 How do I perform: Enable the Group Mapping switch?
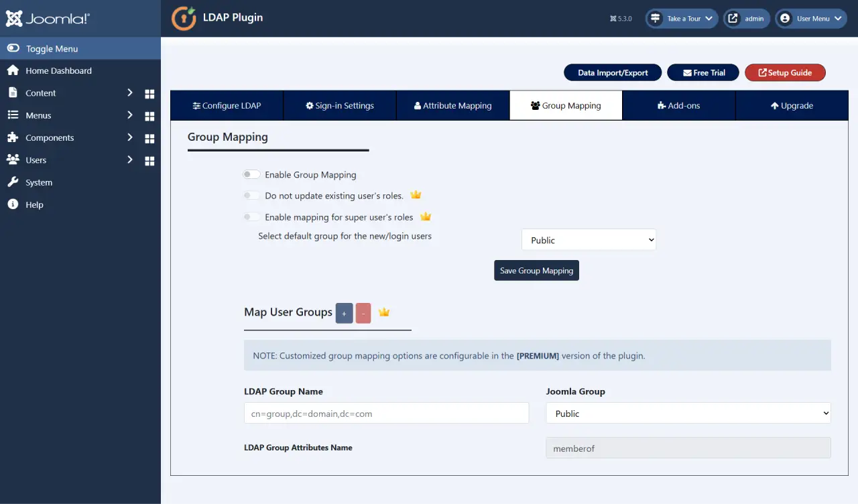(x=251, y=174)
